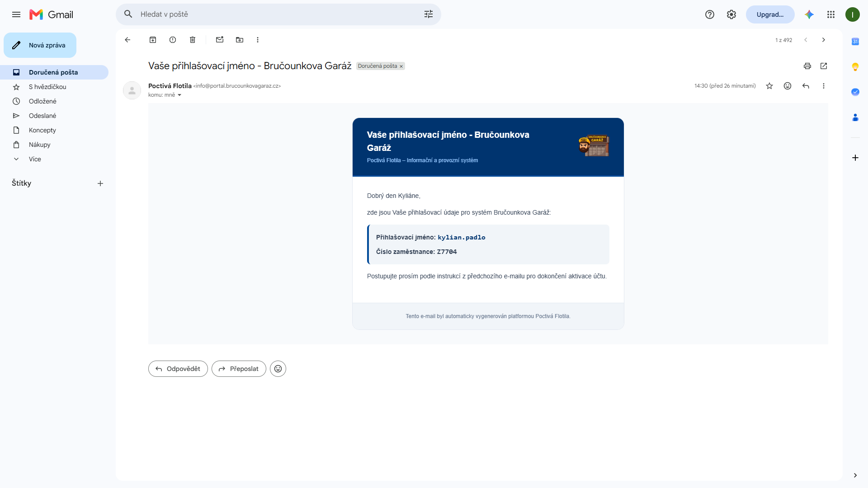Click sender name Poctivá Flotila

pos(170,86)
